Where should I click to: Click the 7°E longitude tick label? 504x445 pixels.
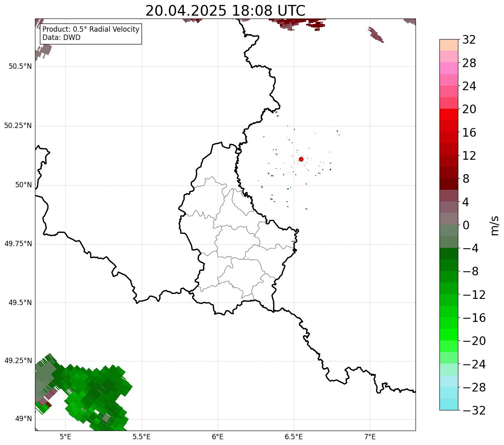[x=370, y=436]
